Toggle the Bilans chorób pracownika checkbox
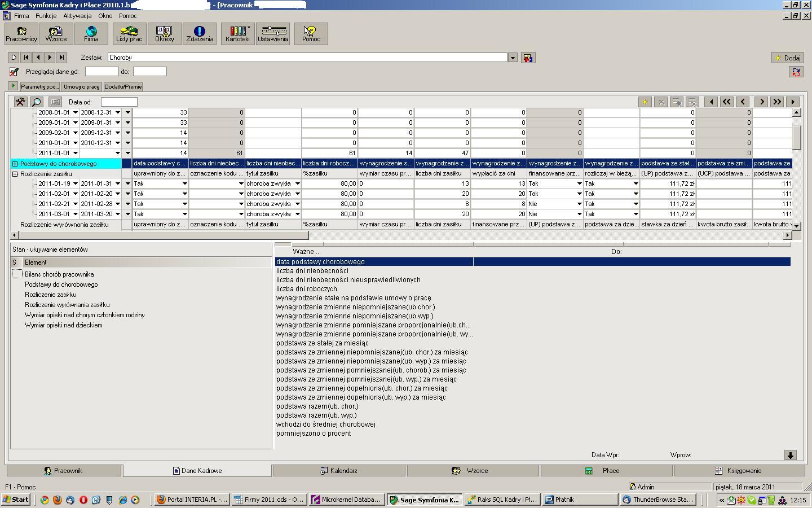812x508 pixels. point(17,274)
